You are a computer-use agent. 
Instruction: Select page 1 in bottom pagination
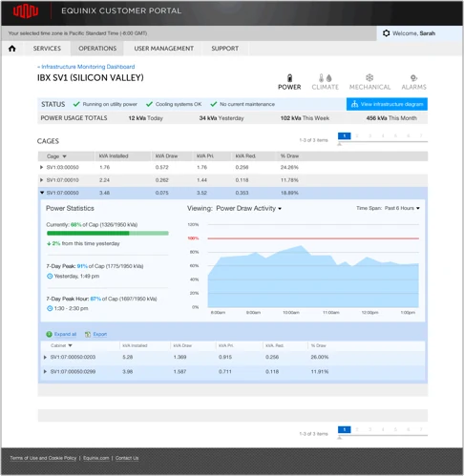[344, 429]
